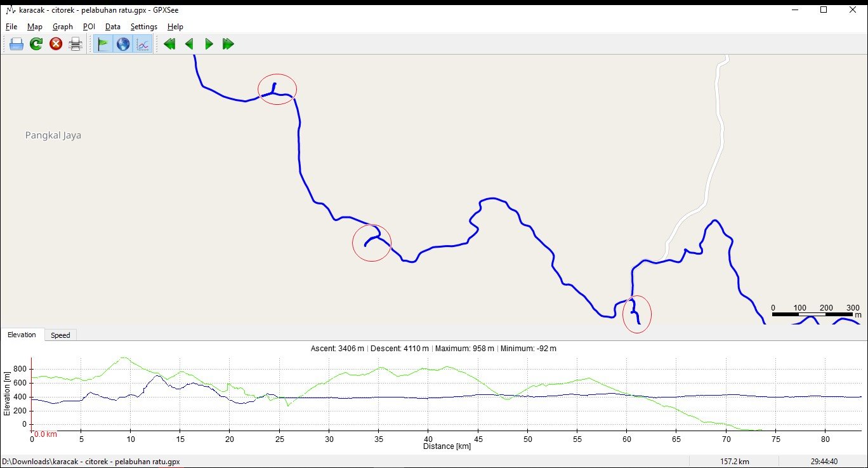Click the Pangkal Jaya map label

(x=53, y=135)
